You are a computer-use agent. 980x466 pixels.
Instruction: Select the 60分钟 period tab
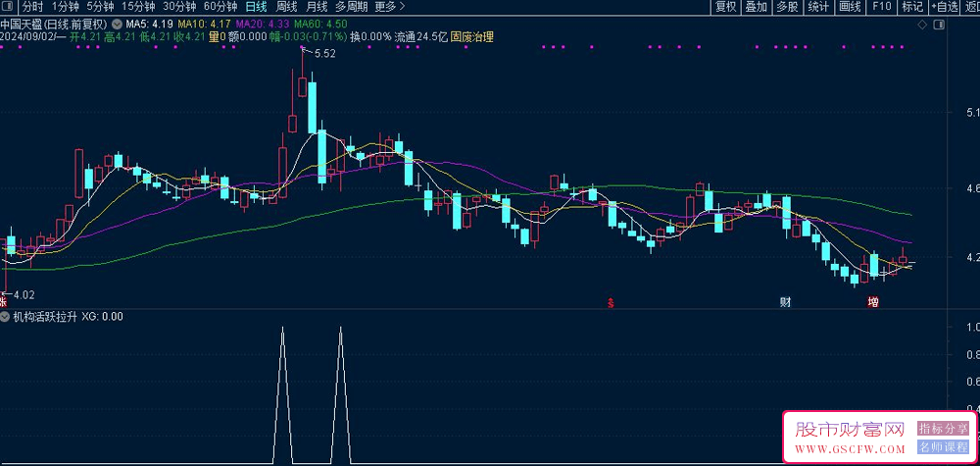click(x=220, y=7)
